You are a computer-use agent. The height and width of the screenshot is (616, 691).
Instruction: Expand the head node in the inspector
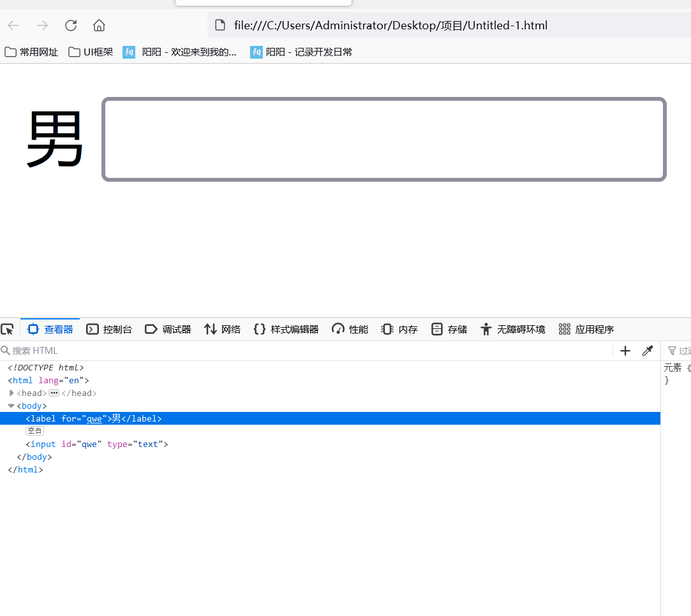(x=11, y=393)
